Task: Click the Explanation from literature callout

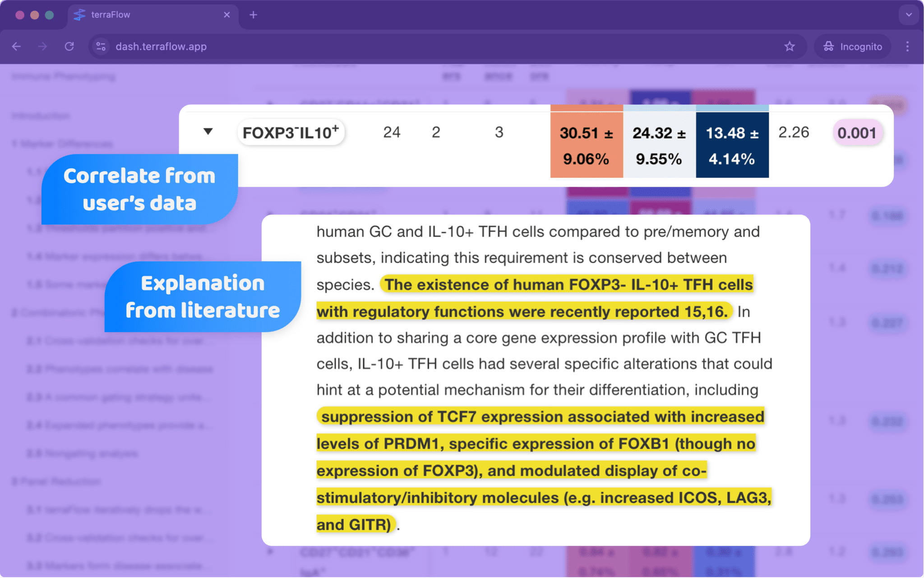Action: pos(203,296)
